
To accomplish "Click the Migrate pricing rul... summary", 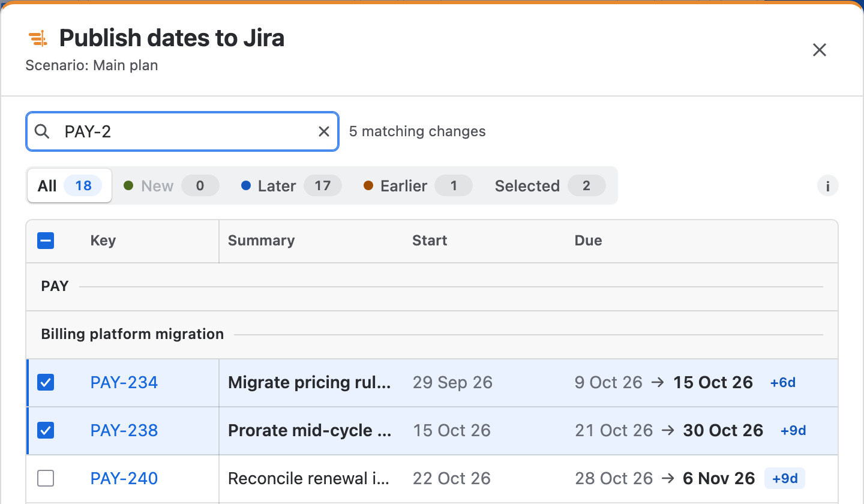I will tap(310, 382).
